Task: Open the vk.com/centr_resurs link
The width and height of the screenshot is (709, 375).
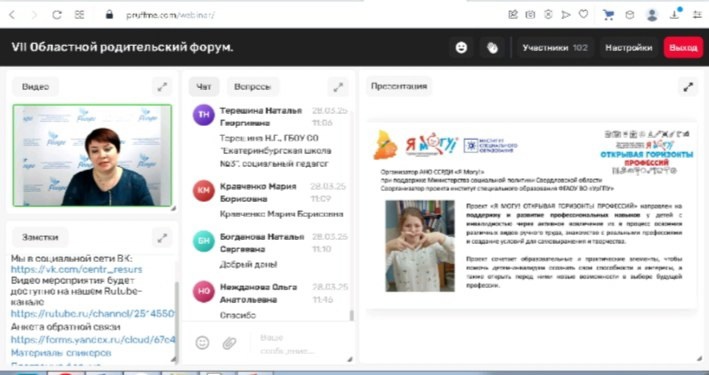Action: point(76,270)
